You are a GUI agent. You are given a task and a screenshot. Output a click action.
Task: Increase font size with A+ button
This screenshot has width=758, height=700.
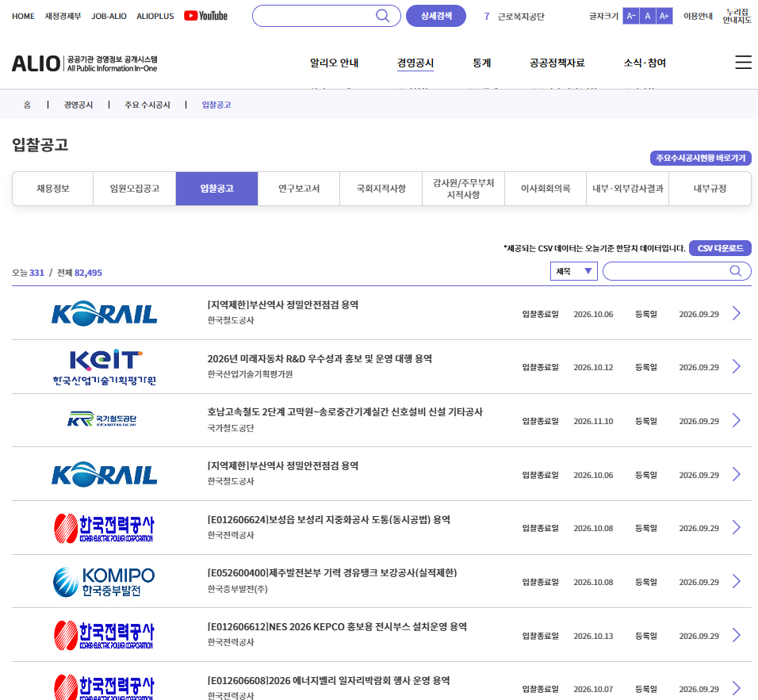click(x=664, y=16)
